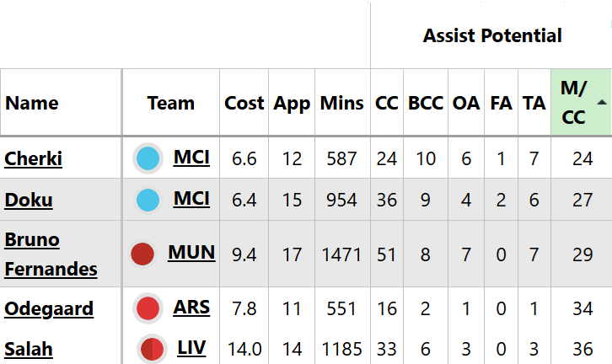Open the ARS team link
612x364 pixels.
pos(191,308)
